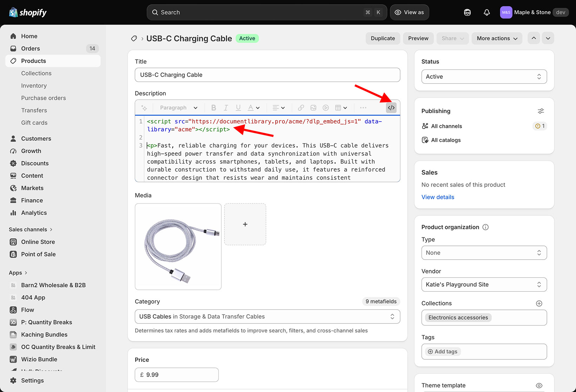This screenshot has width=576, height=392.
Task: Go to next product arrow
Action: tap(548, 38)
